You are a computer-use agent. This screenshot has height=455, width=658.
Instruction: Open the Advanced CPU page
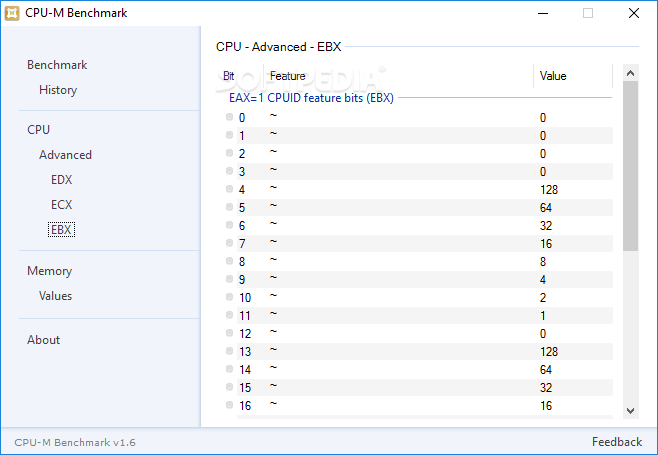click(x=65, y=155)
